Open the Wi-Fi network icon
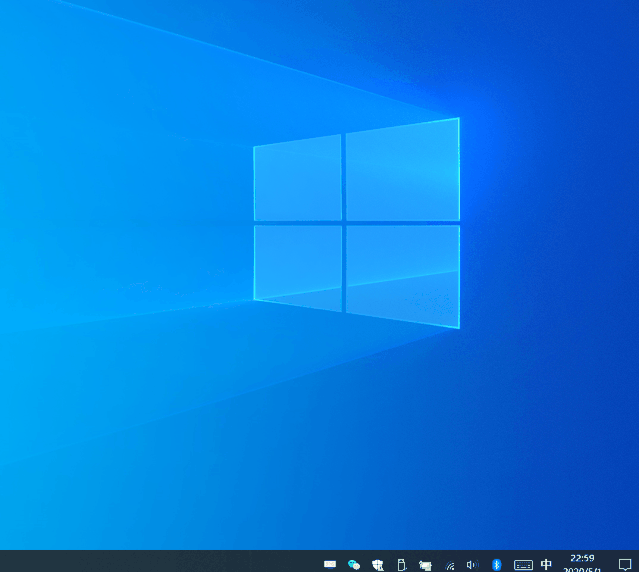 click(450, 565)
